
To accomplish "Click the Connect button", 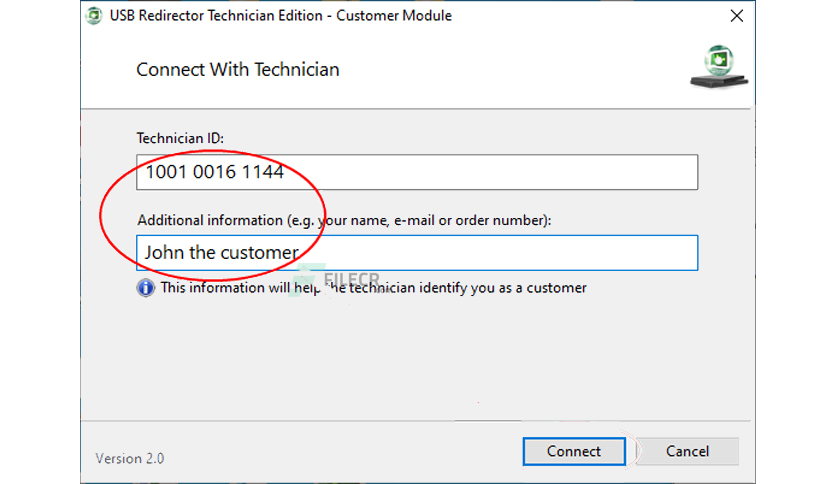I will click(x=574, y=451).
